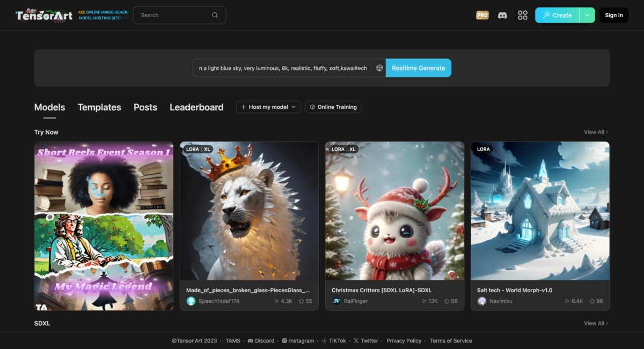Star the Christmas Critters SDXL LoRA model
644x349 pixels.
click(447, 301)
